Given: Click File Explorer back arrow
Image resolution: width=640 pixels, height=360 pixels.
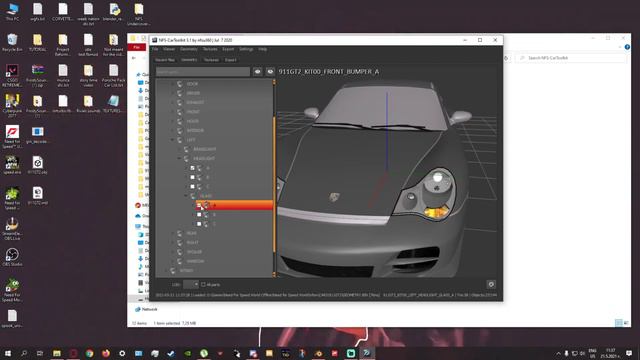Looking at the screenshot, I should pyautogui.click(x=134, y=58).
